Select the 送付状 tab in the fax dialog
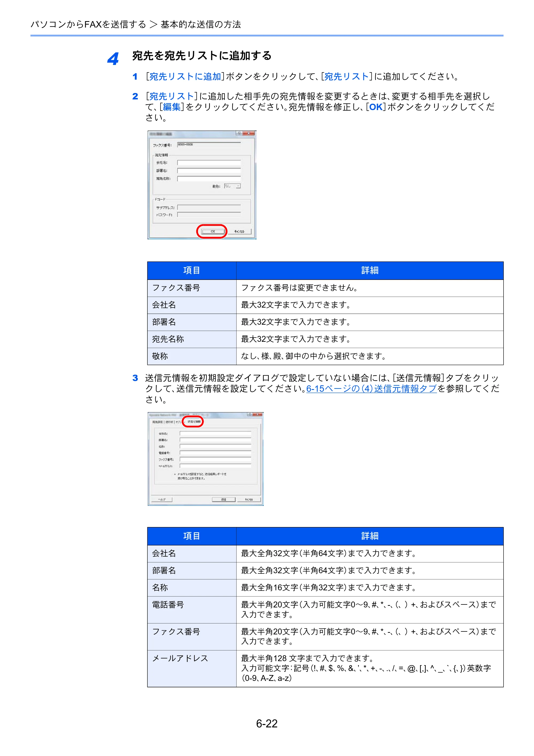Image resolution: width=534 pixels, height=756 pixels. (x=169, y=422)
